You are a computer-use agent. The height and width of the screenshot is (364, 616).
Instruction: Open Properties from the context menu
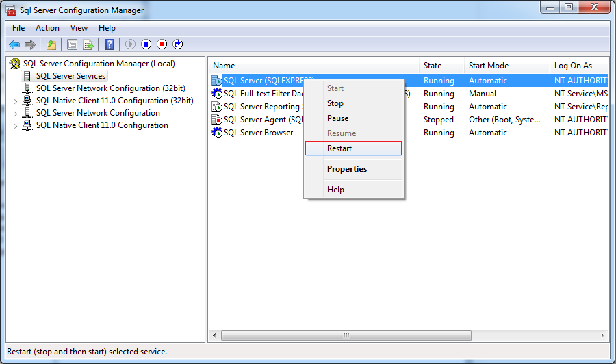pyautogui.click(x=354, y=169)
